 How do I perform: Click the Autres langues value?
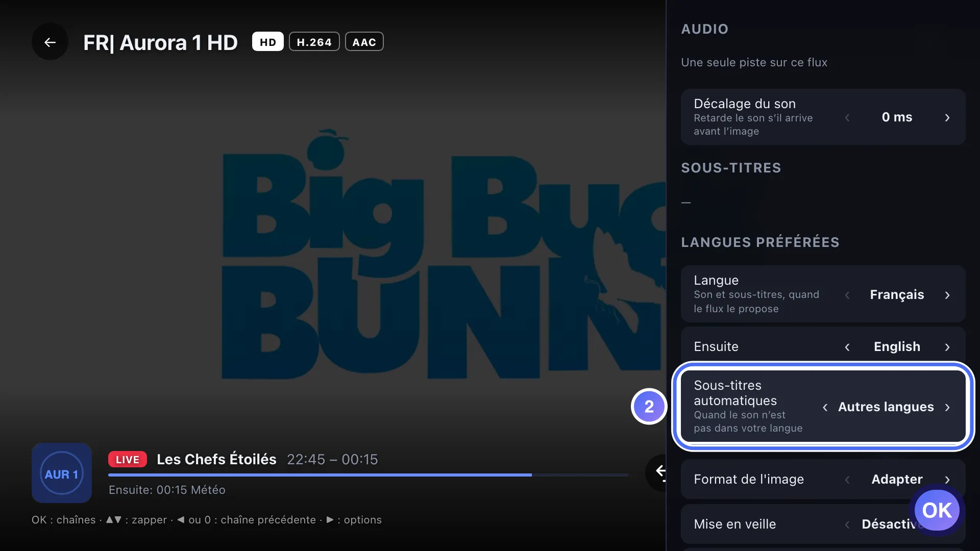point(886,407)
